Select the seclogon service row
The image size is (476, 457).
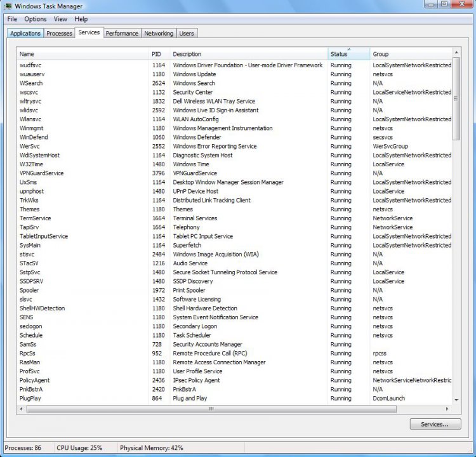pos(234,326)
